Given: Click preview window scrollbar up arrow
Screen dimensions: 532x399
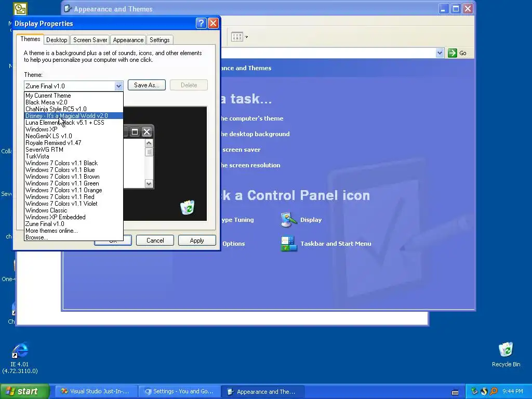Looking at the screenshot, I should [x=149, y=143].
